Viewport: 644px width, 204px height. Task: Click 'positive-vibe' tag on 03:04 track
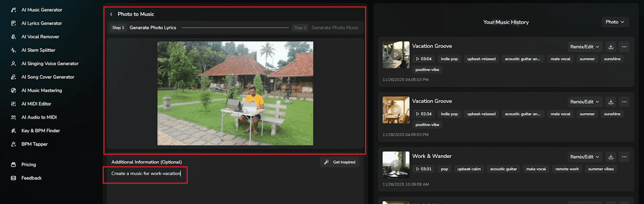click(427, 70)
